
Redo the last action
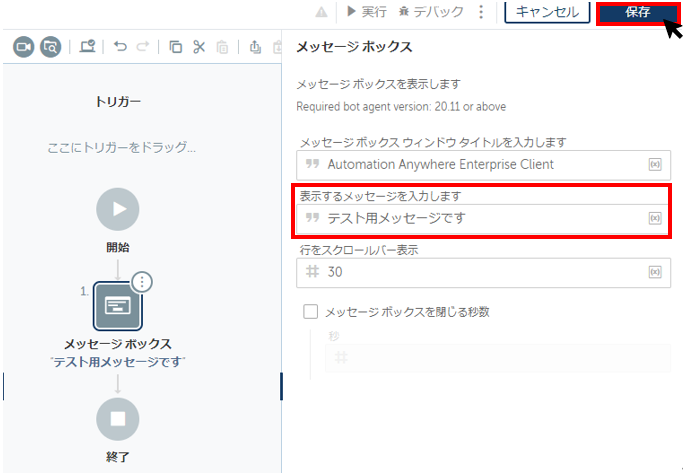point(142,46)
